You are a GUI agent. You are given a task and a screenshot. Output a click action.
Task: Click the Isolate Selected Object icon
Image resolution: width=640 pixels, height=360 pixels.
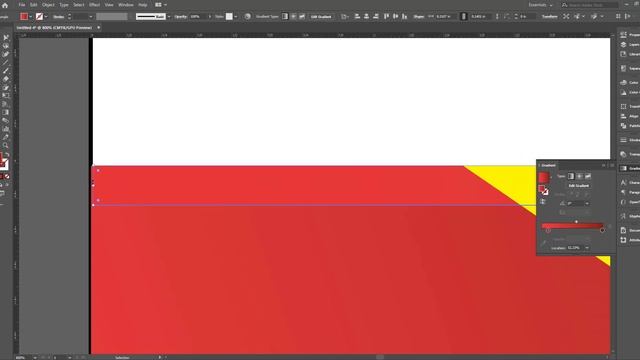[x=566, y=17]
